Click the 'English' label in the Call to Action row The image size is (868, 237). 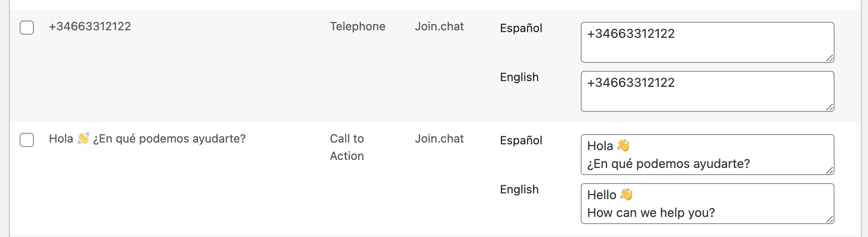tap(519, 189)
